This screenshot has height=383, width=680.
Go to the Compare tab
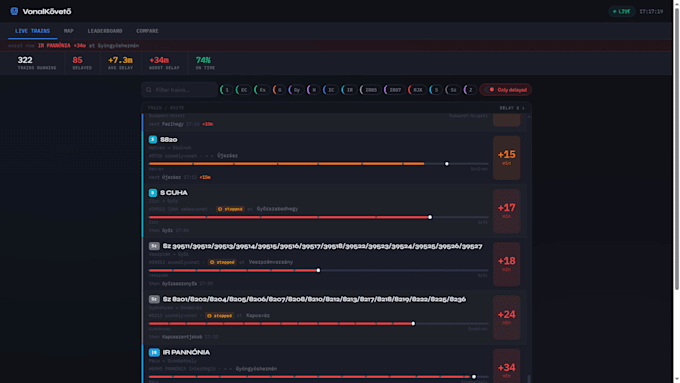tap(147, 31)
